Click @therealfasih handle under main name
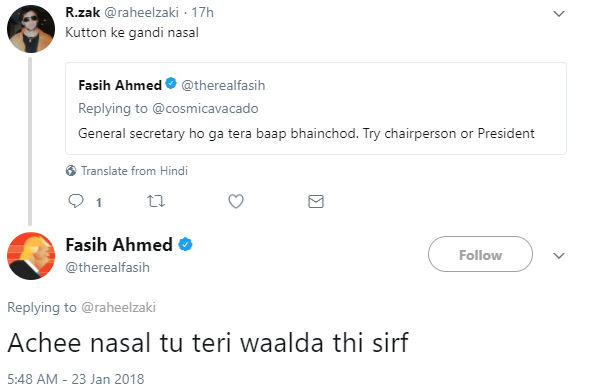 pos(108,268)
